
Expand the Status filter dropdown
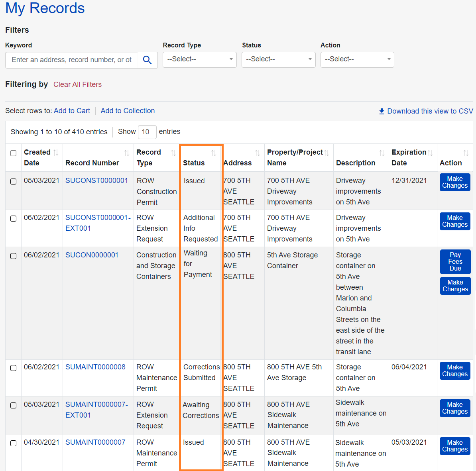click(278, 59)
